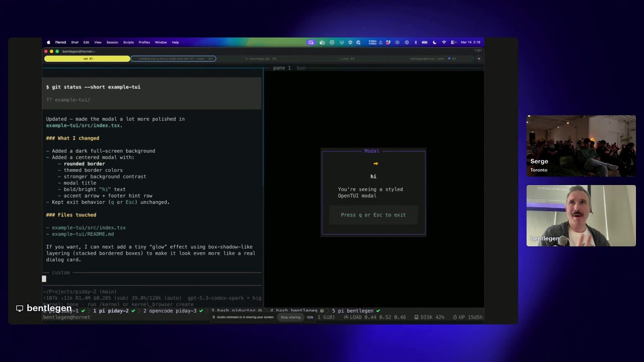644x362 pixels.
Task: Click the warning triangle menu bar icon
Action: pyautogui.click(x=381, y=42)
